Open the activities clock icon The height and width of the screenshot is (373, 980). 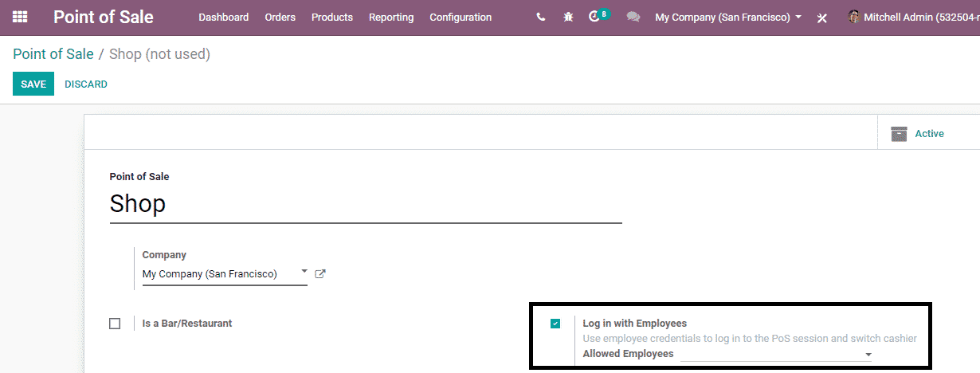point(594,17)
